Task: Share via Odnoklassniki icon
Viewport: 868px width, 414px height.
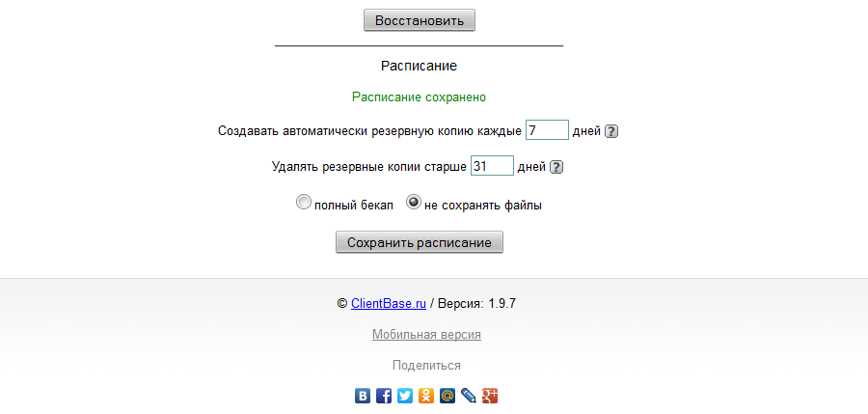Action: point(426,396)
